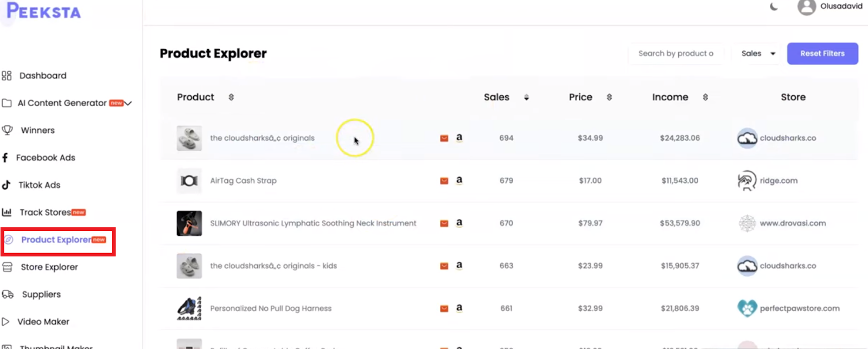Click Amazon icon for Dog Harness row
This screenshot has height=349, width=868.
459,308
